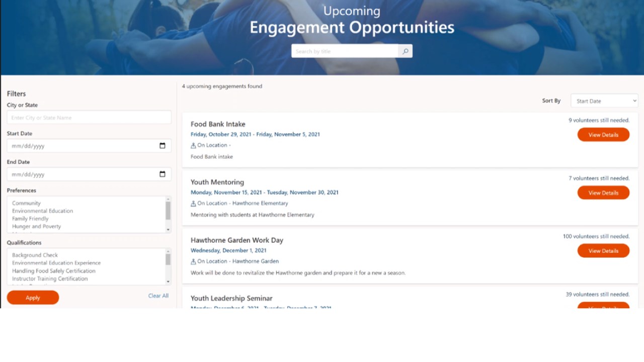Viewport: 644px width, 362px height.
Task: Open the Sort By Start Date dropdown
Action: [604, 101]
